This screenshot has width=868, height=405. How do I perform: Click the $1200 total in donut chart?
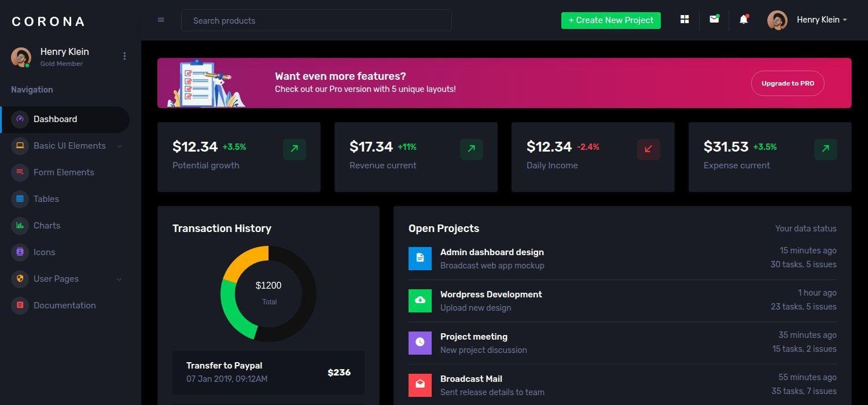[269, 285]
